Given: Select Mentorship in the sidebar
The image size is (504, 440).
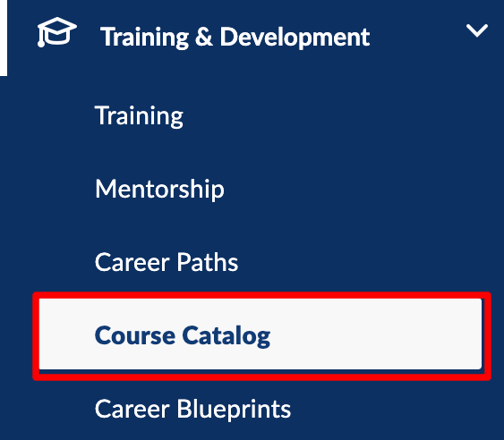Looking at the screenshot, I should pyautogui.click(x=159, y=190).
